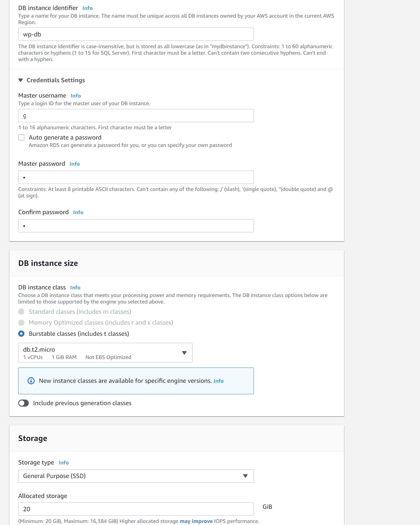
Task: Open the General Purpose (SSD) storage dropdown
Action: click(x=136, y=476)
